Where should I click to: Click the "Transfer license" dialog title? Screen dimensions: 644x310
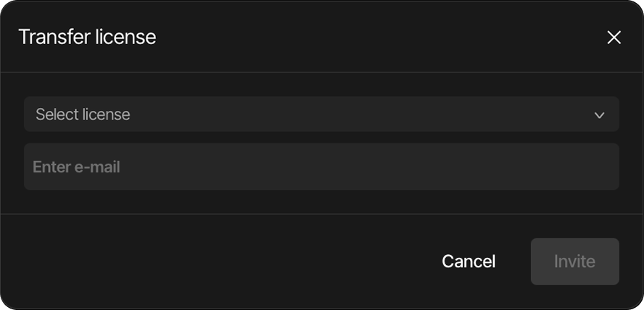click(x=87, y=37)
